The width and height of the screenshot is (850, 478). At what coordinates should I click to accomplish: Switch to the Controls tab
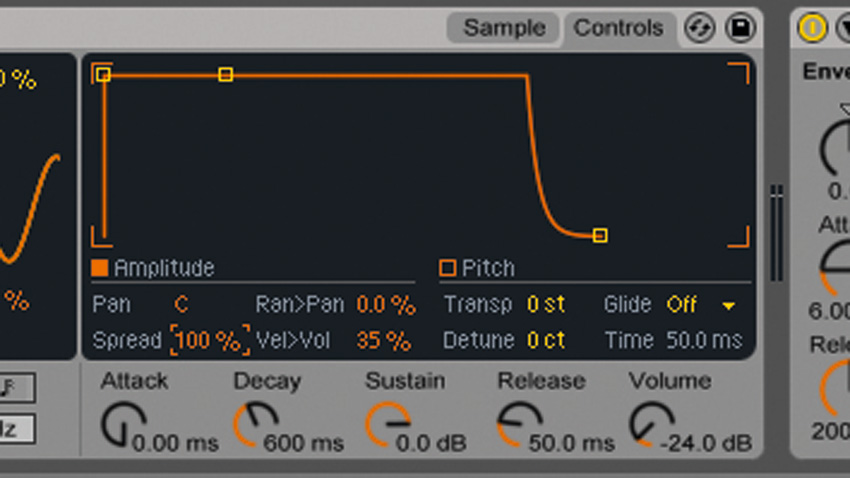tap(618, 28)
